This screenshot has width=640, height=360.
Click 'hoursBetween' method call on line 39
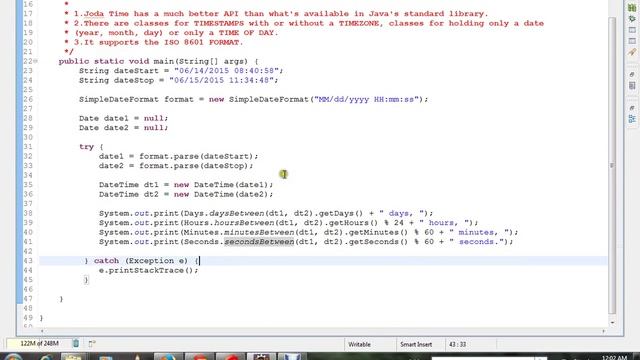click(244, 223)
